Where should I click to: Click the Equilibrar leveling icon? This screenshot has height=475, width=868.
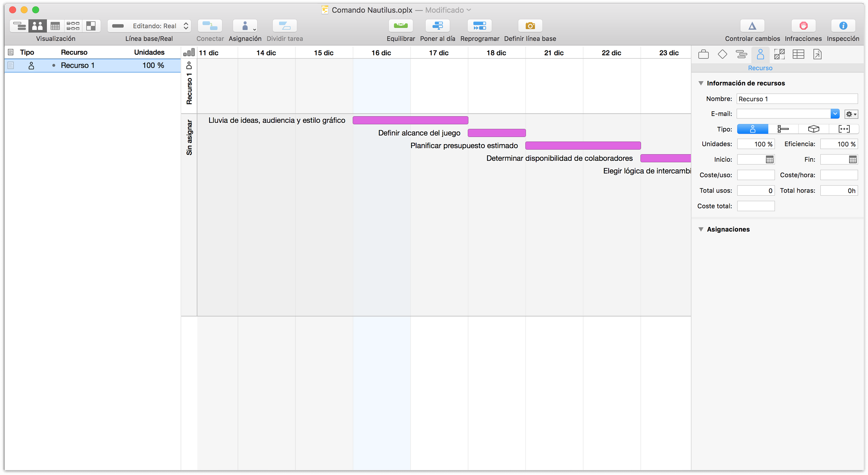pos(400,26)
